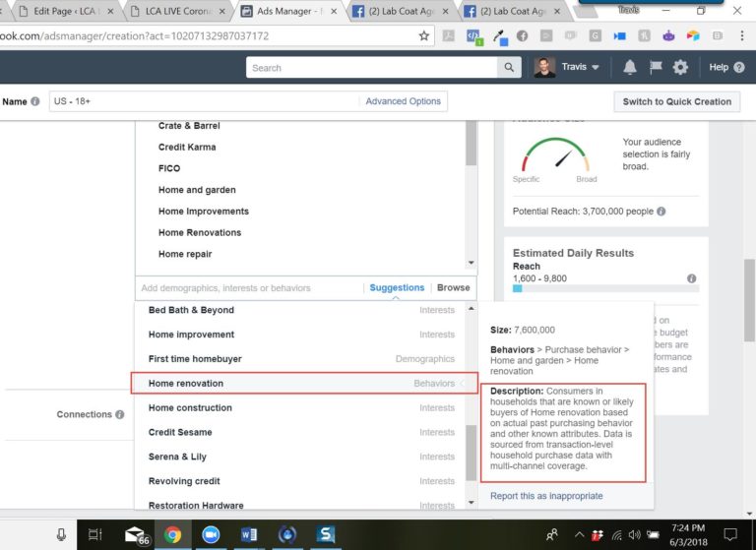This screenshot has width=756, height=550.
Task: Click Cortana microphone icon
Action: tap(61, 534)
